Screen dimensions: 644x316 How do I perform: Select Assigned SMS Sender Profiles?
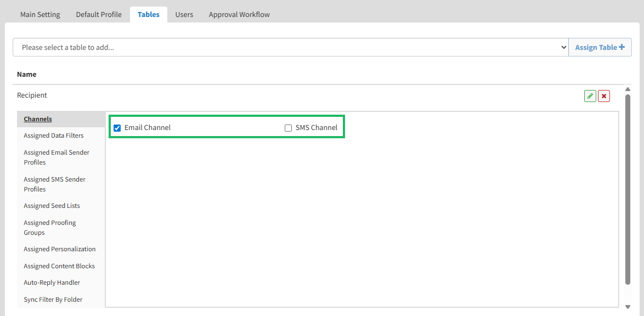point(54,184)
